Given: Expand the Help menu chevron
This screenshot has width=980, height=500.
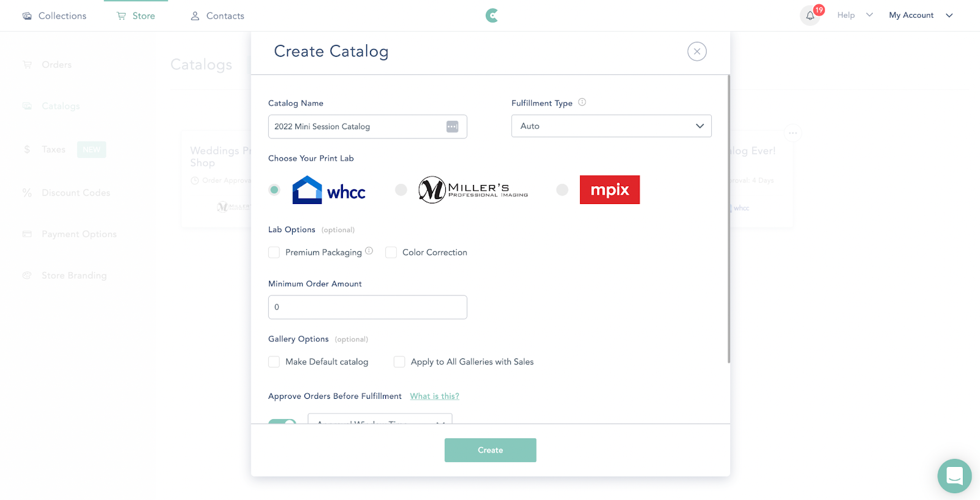Looking at the screenshot, I should coord(869,15).
